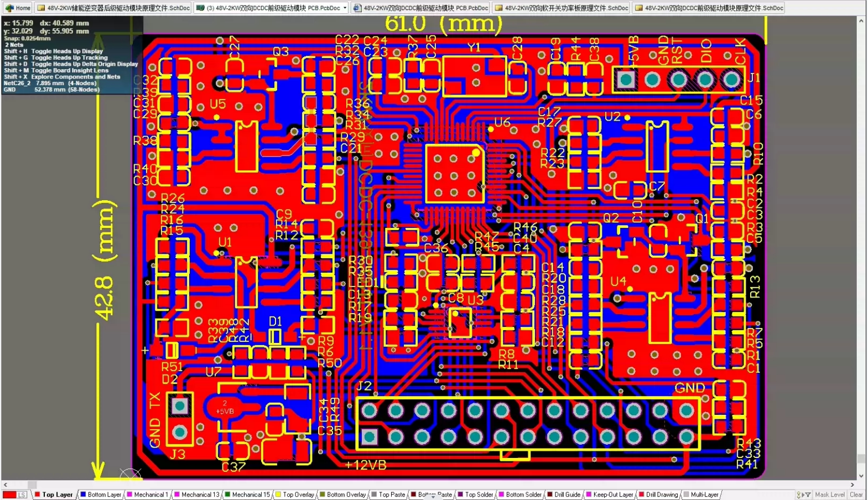
Task: Click the horizontal scrollbar right arrow
Action: pyautogui.click(x=853, y=485)
